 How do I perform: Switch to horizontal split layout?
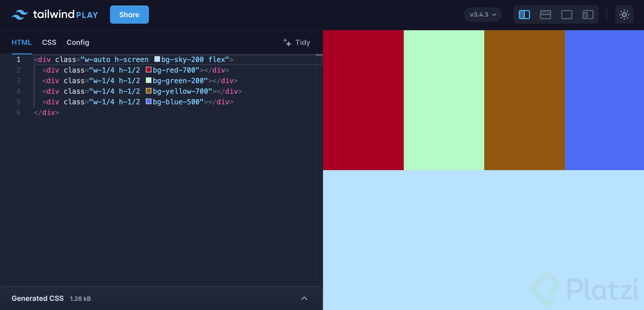click(545, 15)
